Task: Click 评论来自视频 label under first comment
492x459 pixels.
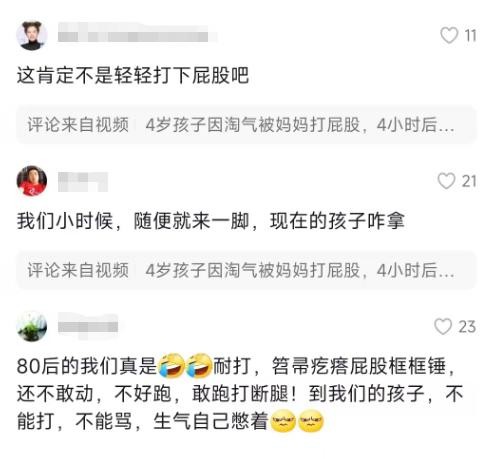Action: (x=78, y=125)
